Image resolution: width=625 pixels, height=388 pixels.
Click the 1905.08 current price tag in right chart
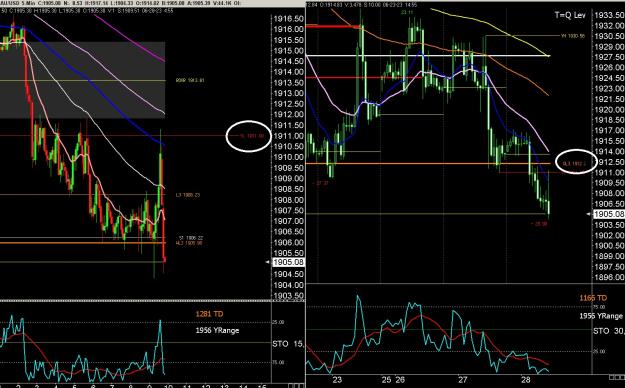(x=609, y=214)
